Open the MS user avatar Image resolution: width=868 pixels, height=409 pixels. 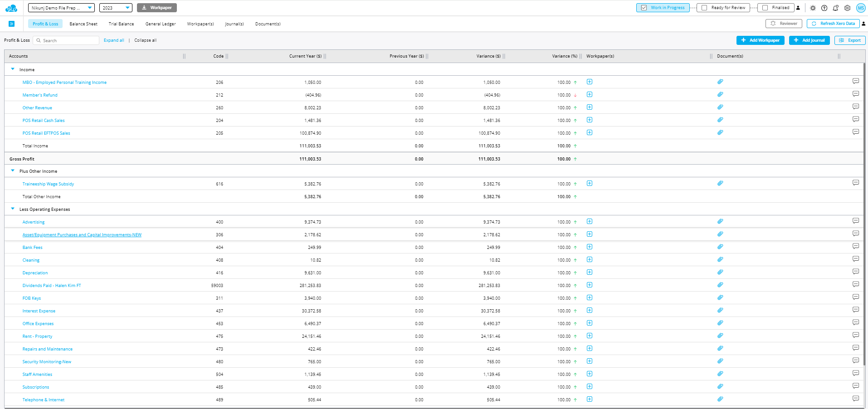pos(861,8)
